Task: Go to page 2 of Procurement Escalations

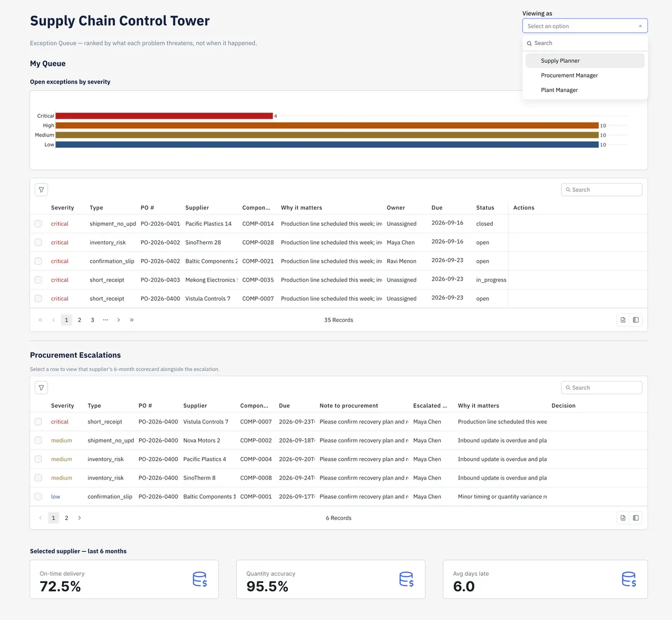Action: [67, 518]
